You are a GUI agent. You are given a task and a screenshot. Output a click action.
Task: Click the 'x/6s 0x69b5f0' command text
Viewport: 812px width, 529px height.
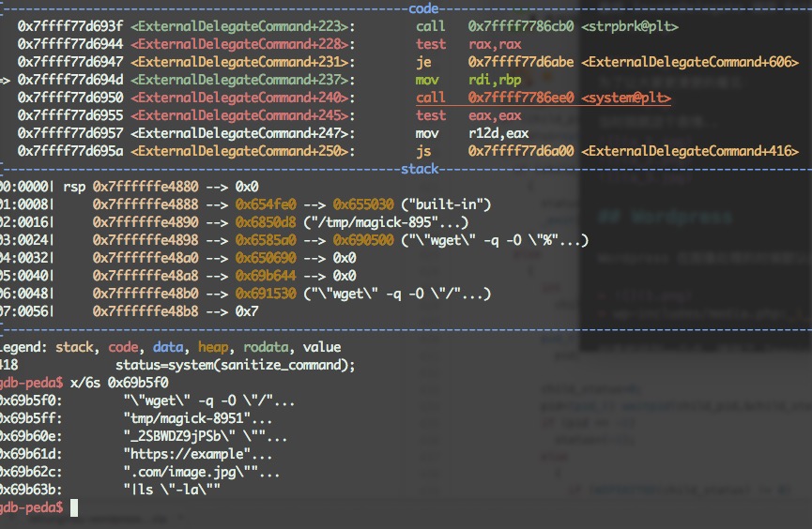(x=119, y=383)
